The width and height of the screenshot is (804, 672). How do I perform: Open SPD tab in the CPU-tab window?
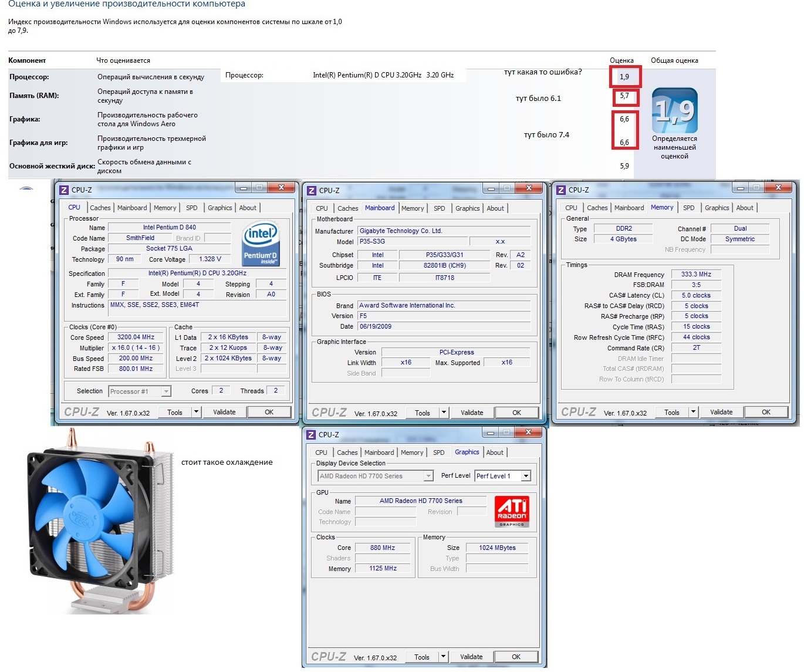[192, 208]
